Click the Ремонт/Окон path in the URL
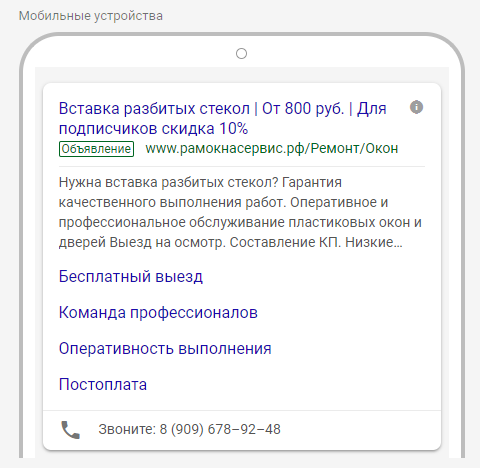Image resolution: width=480 pixels, height=468 pixels. tap(354, 148)
